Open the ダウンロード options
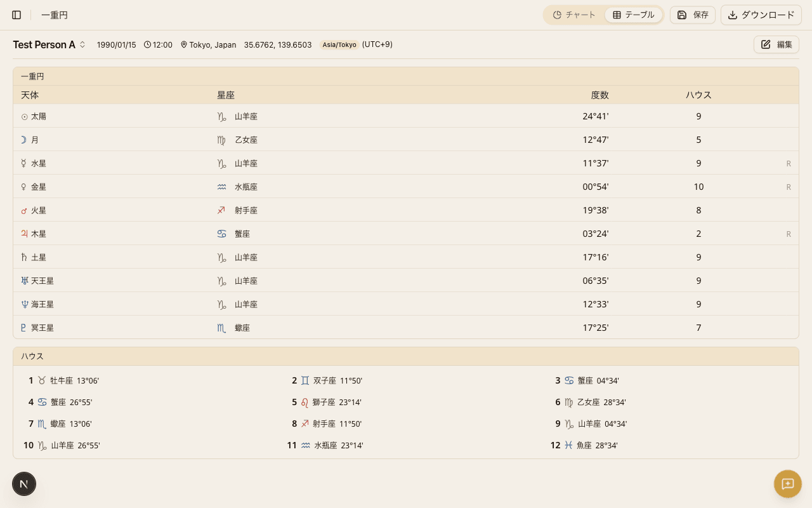This screenshot has width=812, height=508. tap(761, 15)
